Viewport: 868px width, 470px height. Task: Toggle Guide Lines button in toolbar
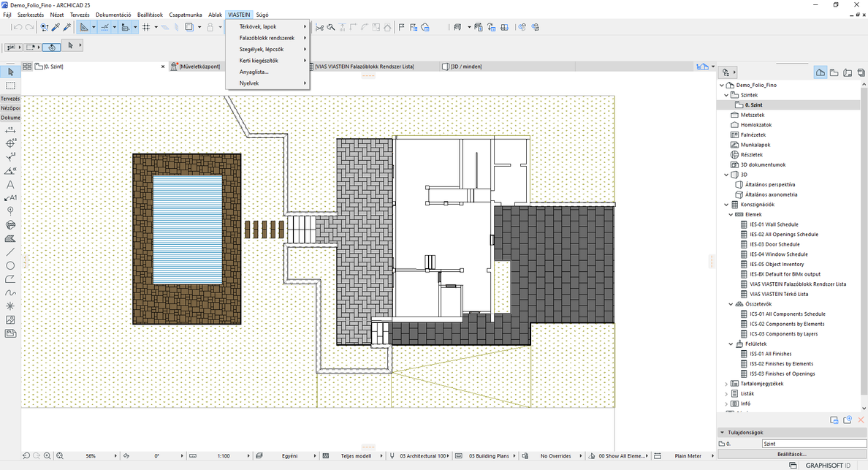(83, 27)
